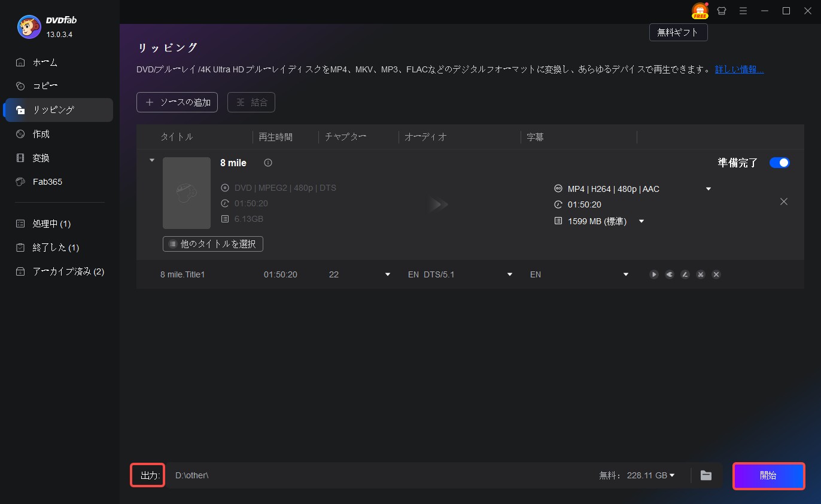Click the DVDFab monkey logo
Image resolution: width=821 pixels, height=504 pixels.
[29, 27]
